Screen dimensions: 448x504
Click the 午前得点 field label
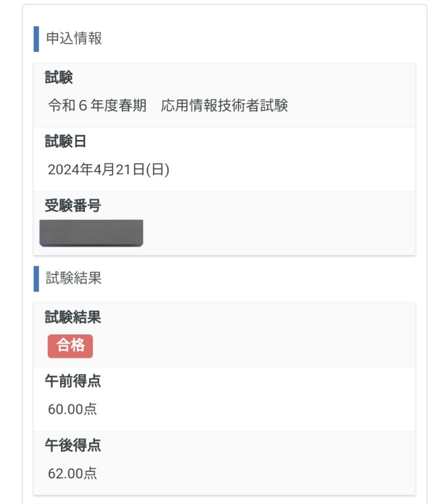point(73,381)
